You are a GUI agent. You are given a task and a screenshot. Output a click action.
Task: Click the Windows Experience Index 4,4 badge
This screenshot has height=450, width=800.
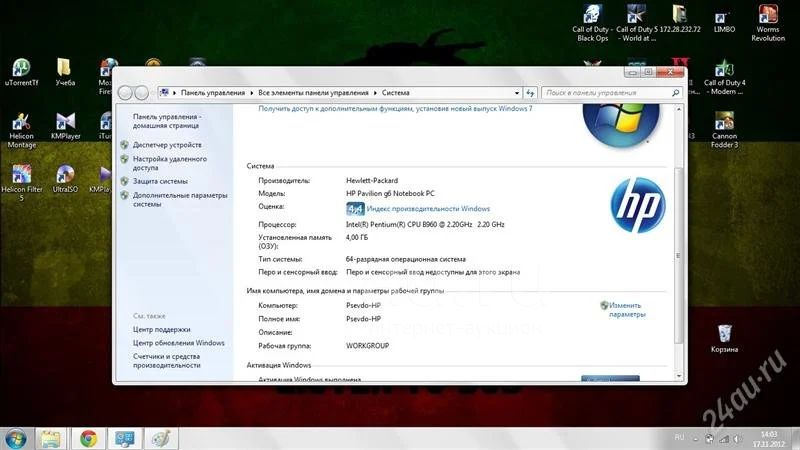click(355, 209)
